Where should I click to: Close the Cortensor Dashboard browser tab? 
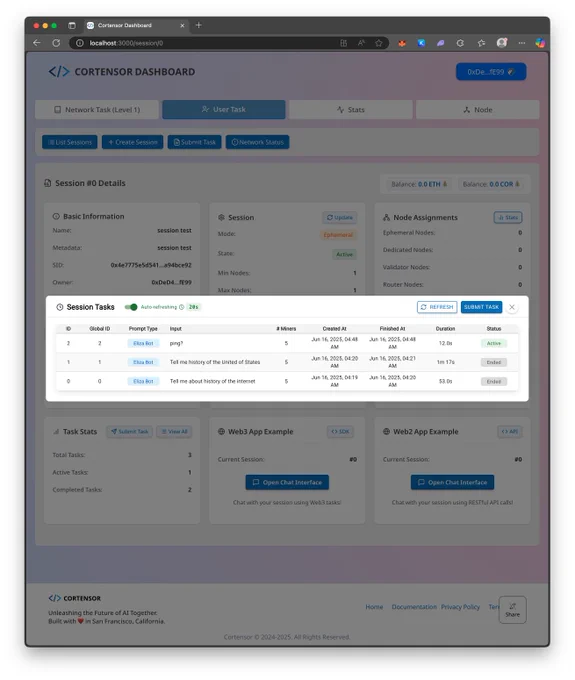(x=182, y=26)
